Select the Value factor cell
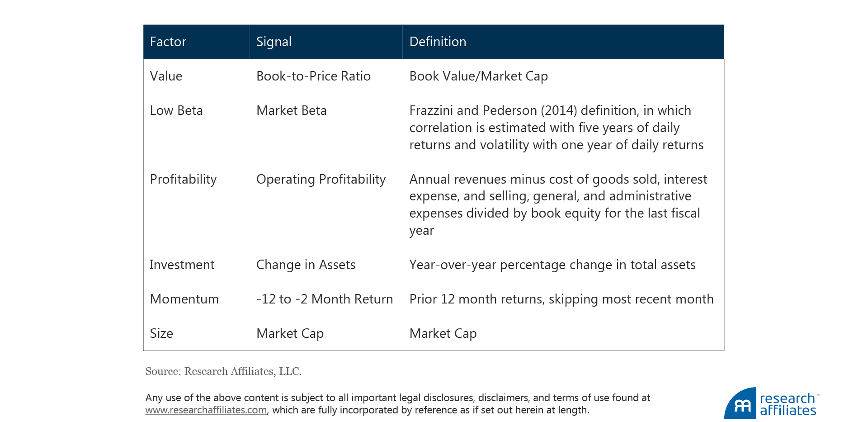868x422 pixels. click(166, 76)
